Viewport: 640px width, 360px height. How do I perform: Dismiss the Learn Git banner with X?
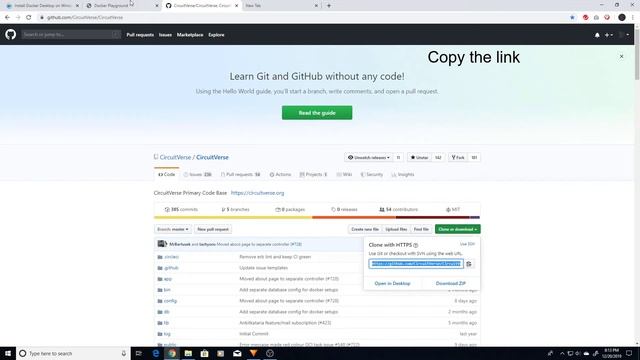[621, 56]
